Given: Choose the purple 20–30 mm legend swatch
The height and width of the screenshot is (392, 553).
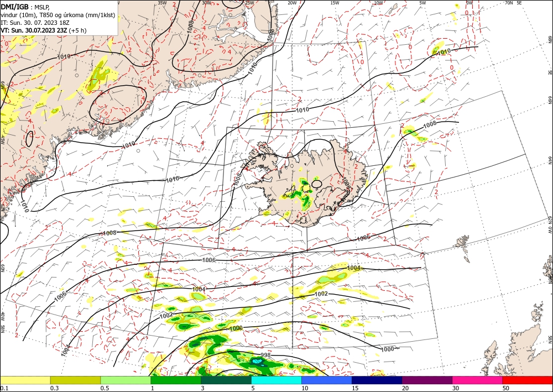Looking at the screenshot, I should click(427, 380).
